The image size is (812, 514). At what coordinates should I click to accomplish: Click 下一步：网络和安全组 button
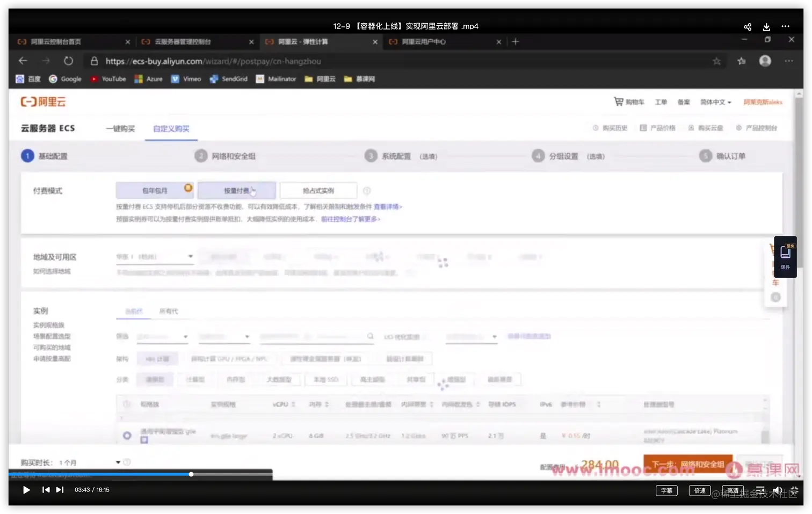pos(688,464)
